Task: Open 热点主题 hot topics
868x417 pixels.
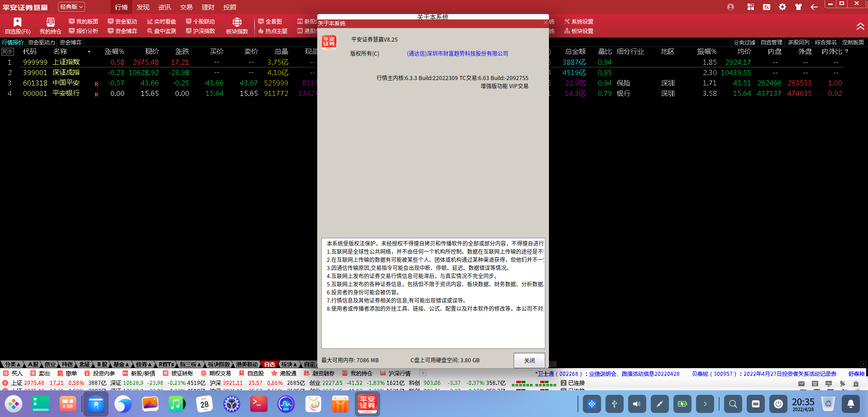Action: [x=272, y=31]
